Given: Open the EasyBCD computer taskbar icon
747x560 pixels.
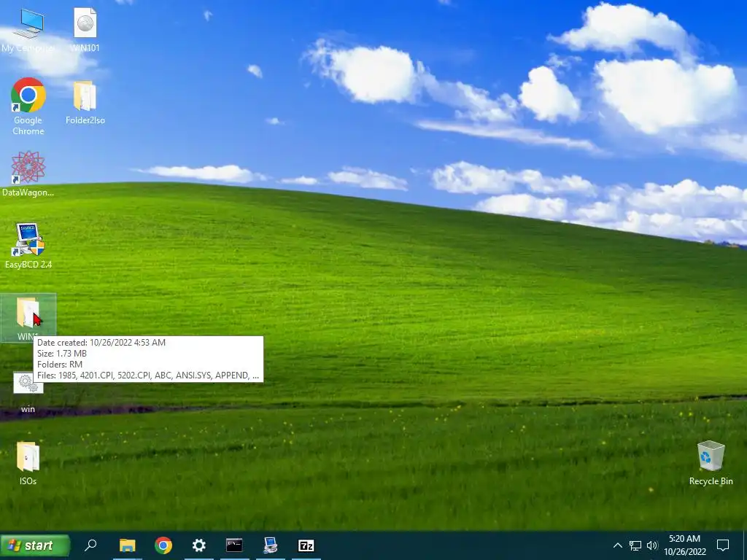Looking at the screenshot, I should (270, 545).
